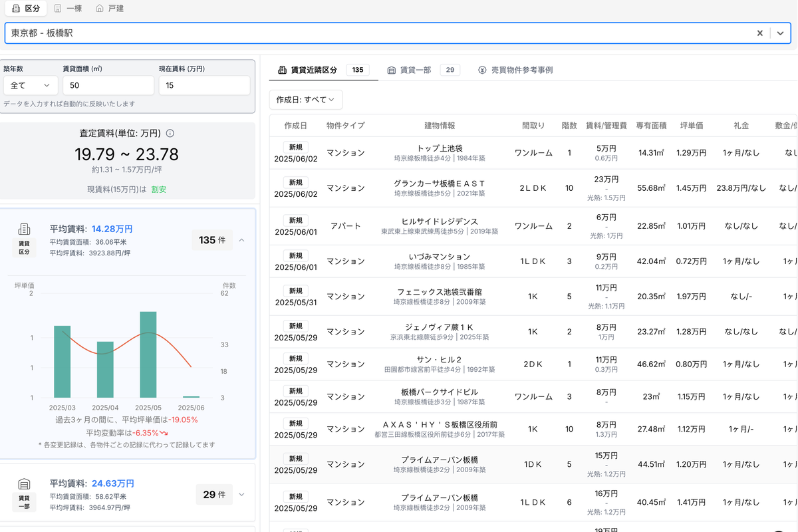This screenshot has height=532, width=798.
Task: Select the 板橋パークサイドビル property name
Action: (440, 392)
